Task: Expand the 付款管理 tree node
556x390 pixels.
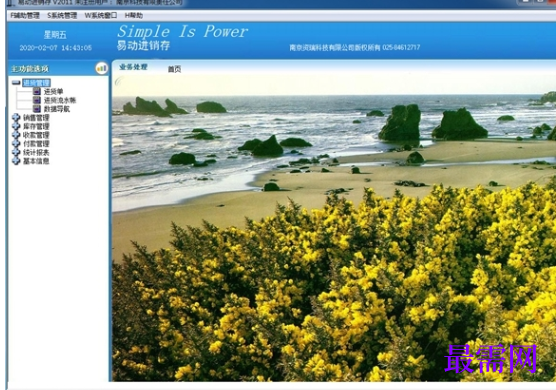Action: click(16, 144)
